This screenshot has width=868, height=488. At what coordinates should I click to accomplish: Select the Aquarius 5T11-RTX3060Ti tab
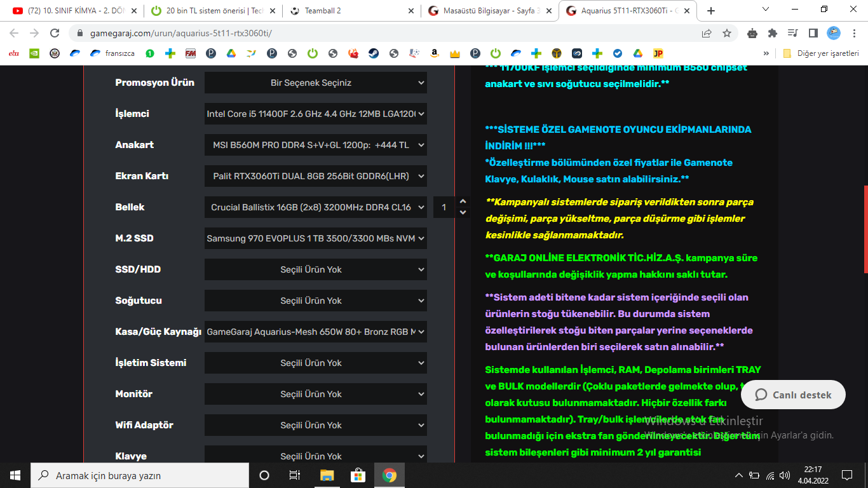[628, 11]
